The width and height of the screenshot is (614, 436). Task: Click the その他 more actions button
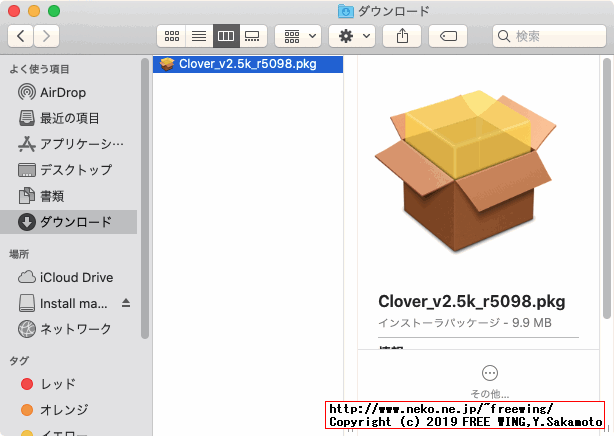coord(489,381)
